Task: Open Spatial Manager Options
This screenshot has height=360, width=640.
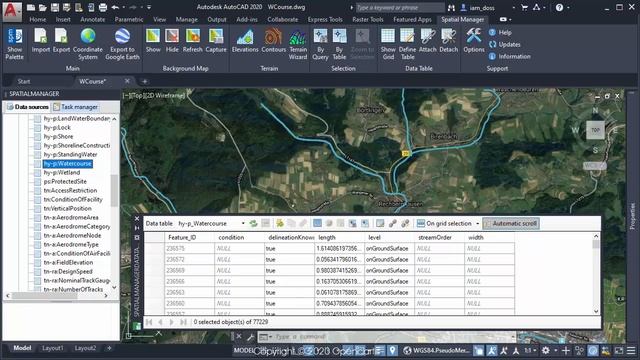Action: [474, 41]
